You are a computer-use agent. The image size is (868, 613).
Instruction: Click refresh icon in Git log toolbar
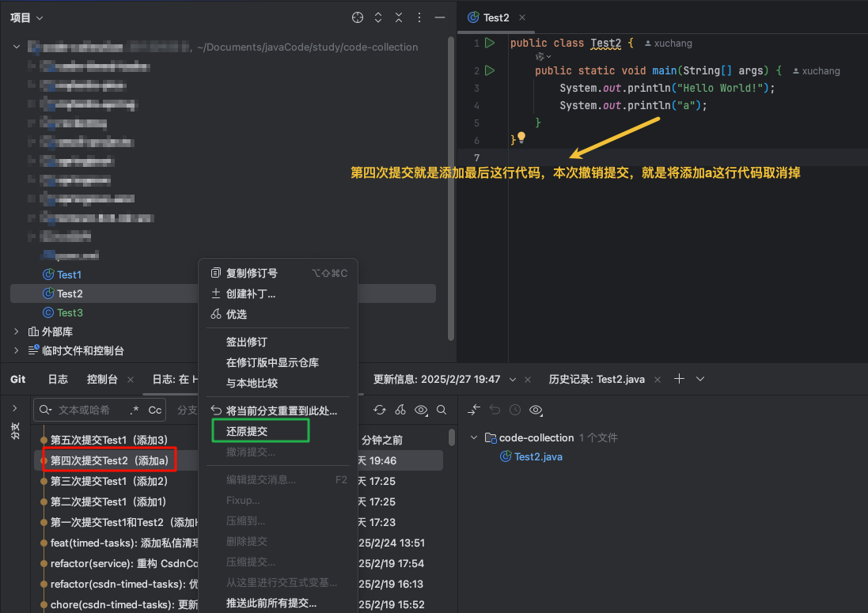click(x=380, y=410)
